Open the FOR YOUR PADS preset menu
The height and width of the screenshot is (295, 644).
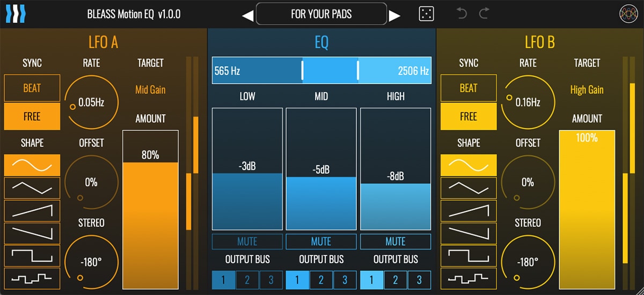321,14
